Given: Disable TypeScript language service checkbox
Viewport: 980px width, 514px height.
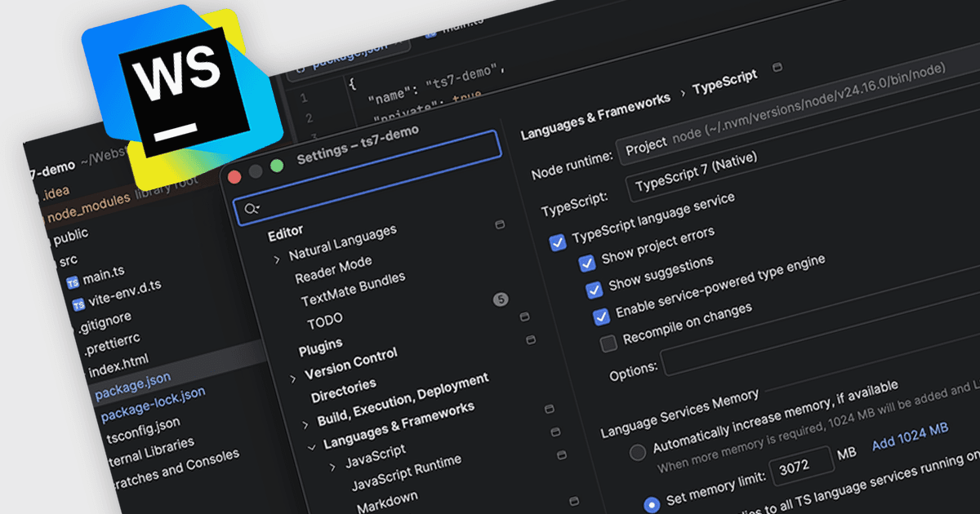Looking at the screenshot, I should point(558,242).
